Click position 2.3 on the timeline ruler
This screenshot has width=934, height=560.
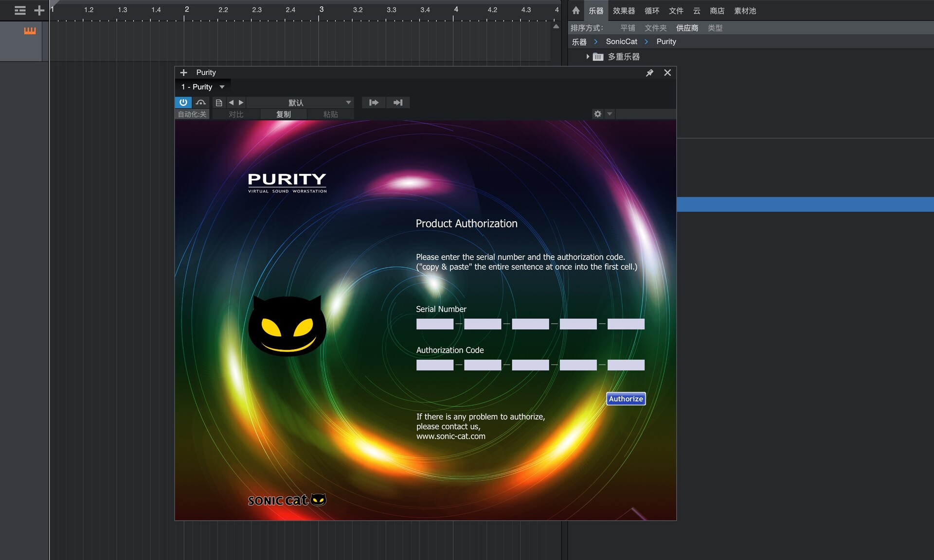click(x=257, y=10)
